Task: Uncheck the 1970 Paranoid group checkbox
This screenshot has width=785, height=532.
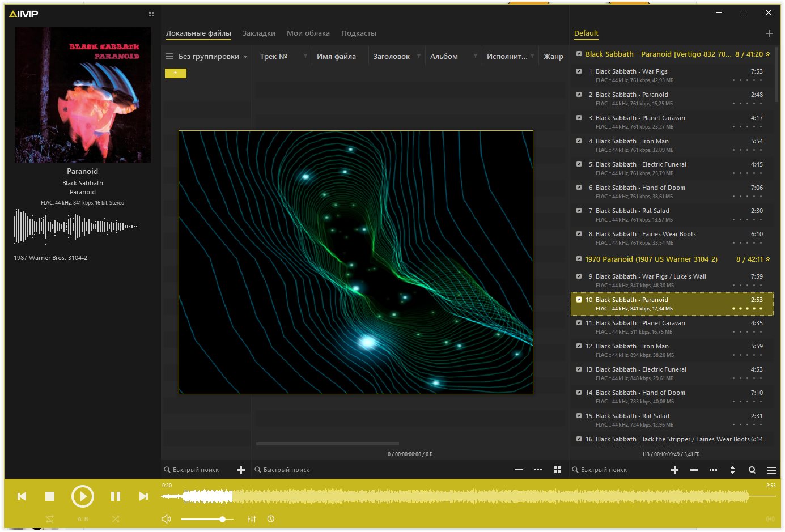Action: pyautogui.click(x=579, y=259)
